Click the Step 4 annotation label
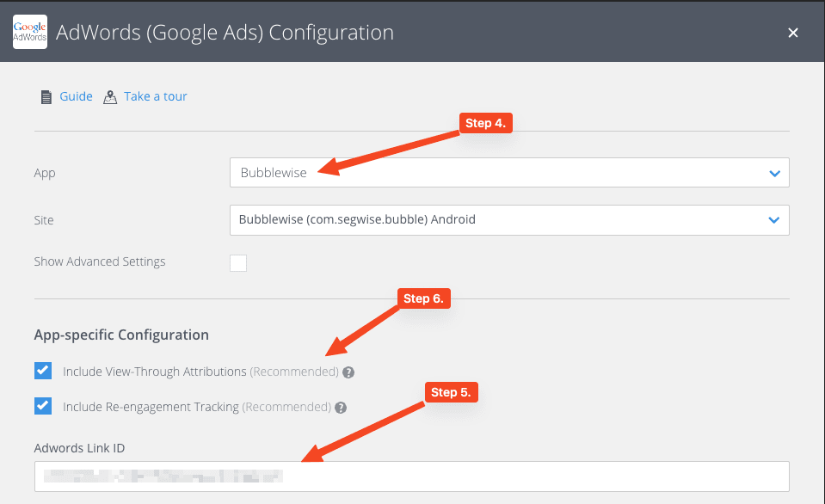 pos(485,124)
